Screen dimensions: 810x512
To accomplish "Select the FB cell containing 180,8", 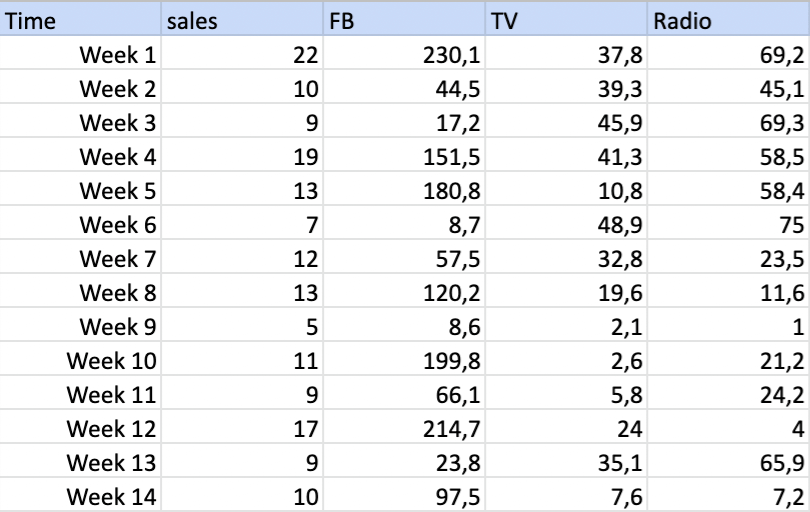I will (404, 189).
